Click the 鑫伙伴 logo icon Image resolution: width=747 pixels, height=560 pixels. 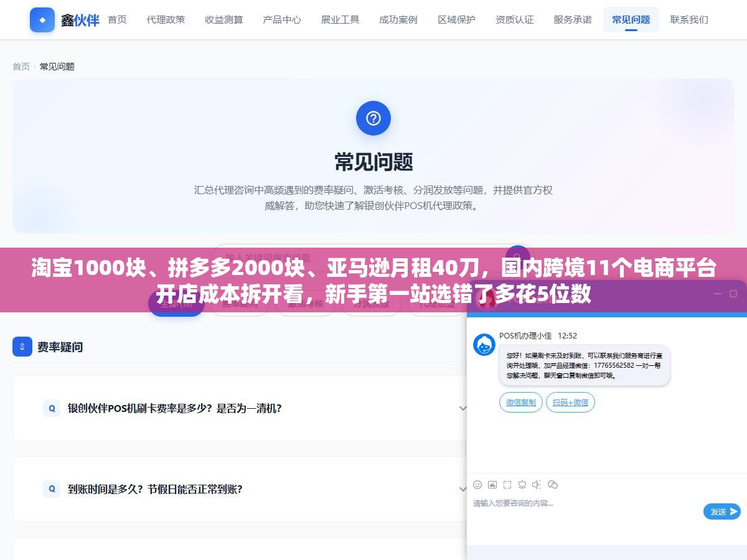[42, 20]
